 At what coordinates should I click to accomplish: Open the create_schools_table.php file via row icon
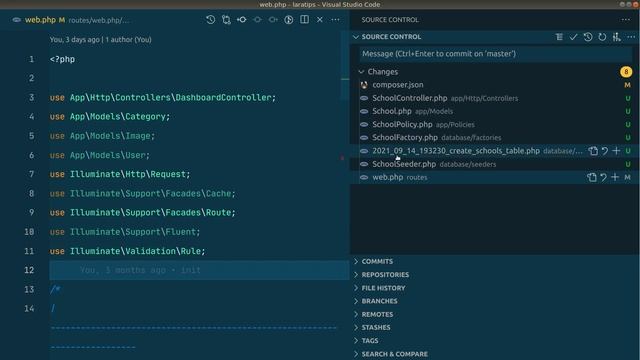click(593, 151)
